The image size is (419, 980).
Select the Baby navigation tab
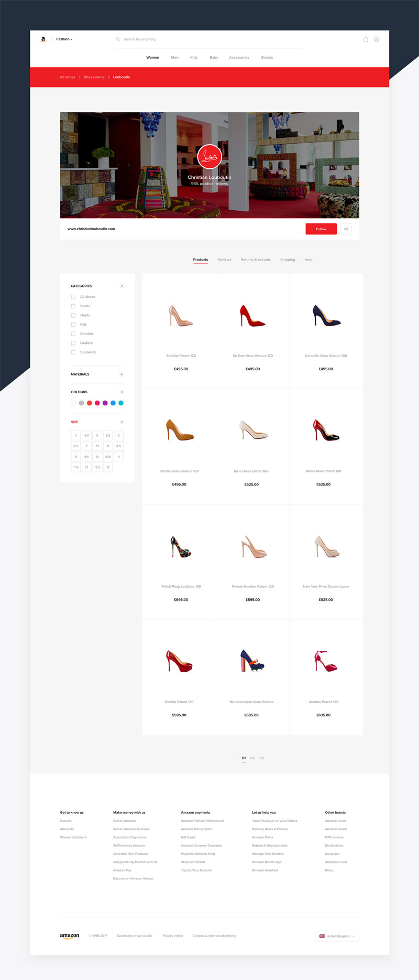[214, 58]
